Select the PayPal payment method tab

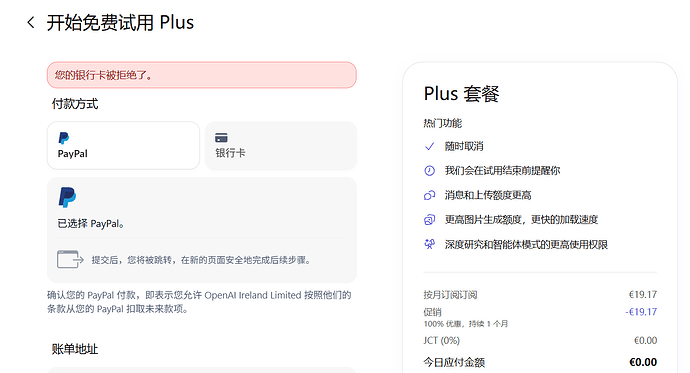click(123, 146)
